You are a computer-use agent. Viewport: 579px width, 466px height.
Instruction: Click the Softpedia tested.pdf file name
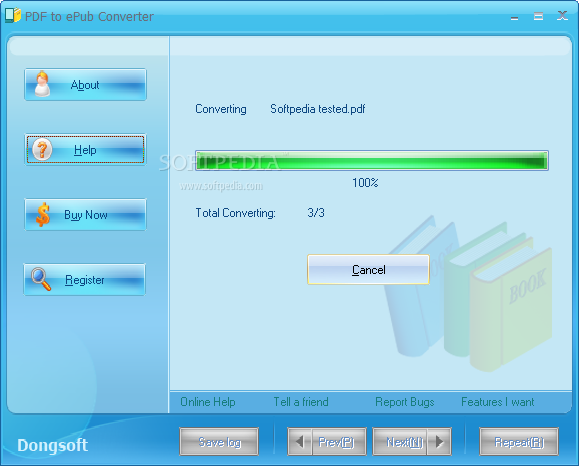click(318, 109)
